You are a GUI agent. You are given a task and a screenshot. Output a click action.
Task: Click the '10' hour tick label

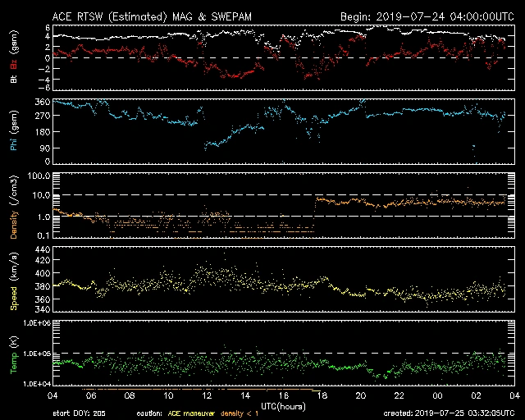[168, 396]
